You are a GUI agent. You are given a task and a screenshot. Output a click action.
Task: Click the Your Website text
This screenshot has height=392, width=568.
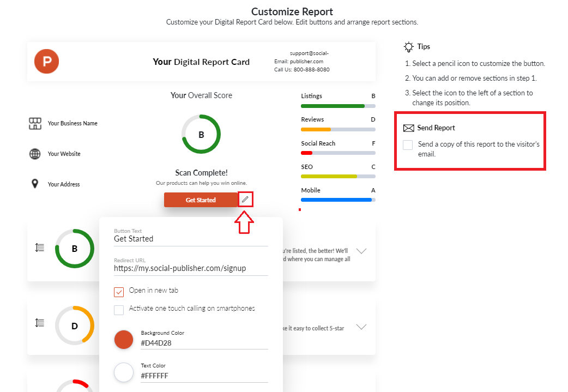coord(64,154)
